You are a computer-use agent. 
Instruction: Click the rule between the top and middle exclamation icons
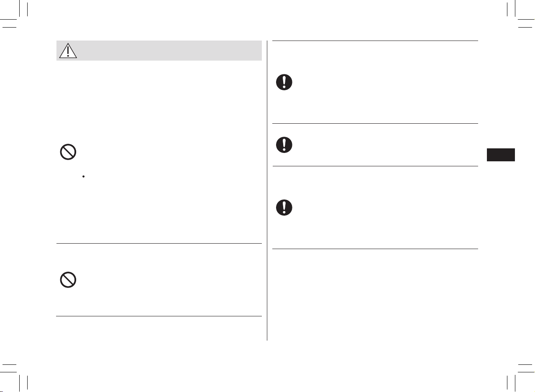375,123
